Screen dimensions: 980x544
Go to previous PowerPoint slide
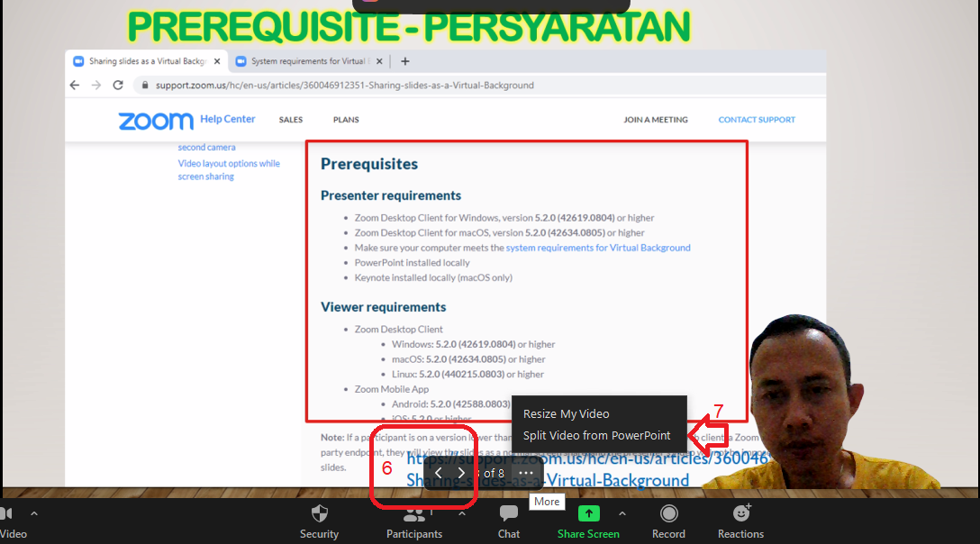point(438,474)
